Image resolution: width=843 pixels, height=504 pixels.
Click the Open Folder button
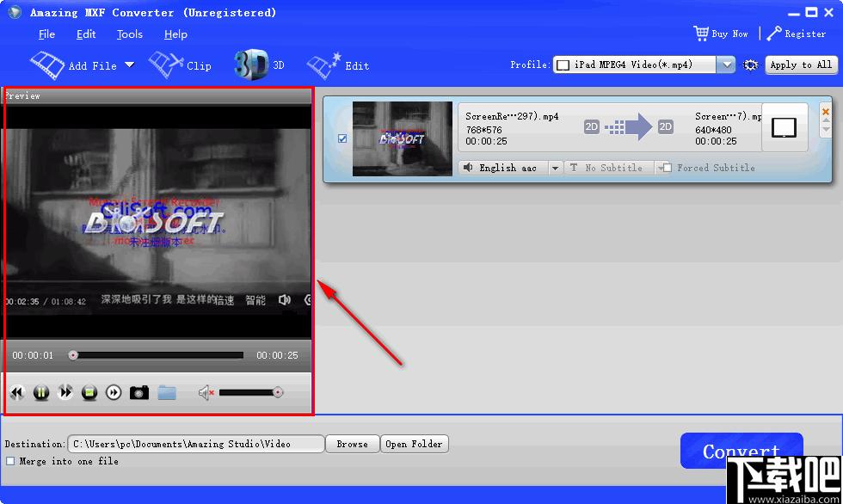tap(414, 444)
